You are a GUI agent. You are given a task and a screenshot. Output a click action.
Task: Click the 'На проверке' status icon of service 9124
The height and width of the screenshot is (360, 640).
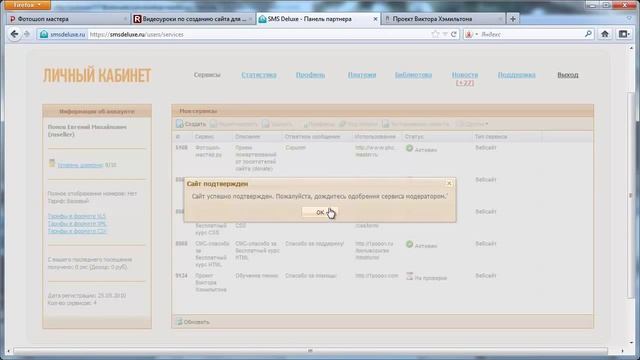(409, 276)
